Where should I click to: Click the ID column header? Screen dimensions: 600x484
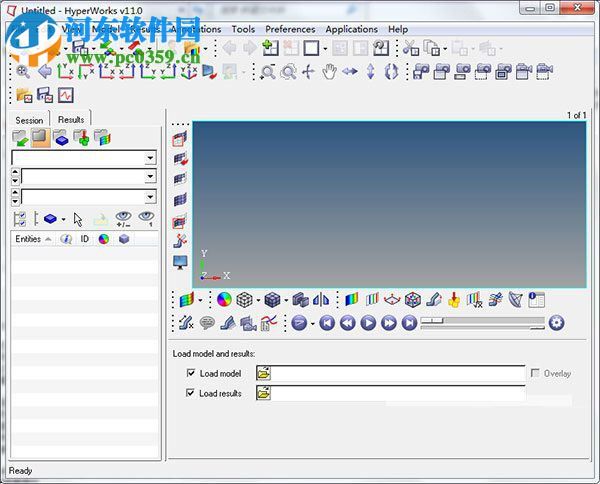(x=85, y=239)
